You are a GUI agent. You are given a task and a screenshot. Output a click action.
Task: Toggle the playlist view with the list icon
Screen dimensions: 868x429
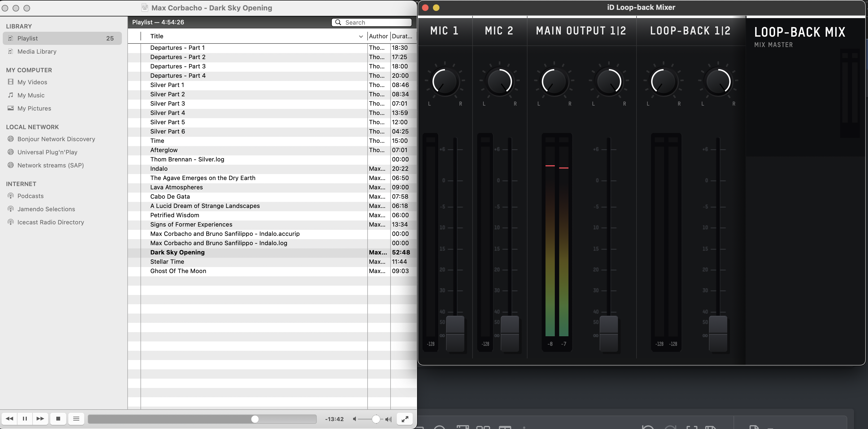[x=76, y=419]
